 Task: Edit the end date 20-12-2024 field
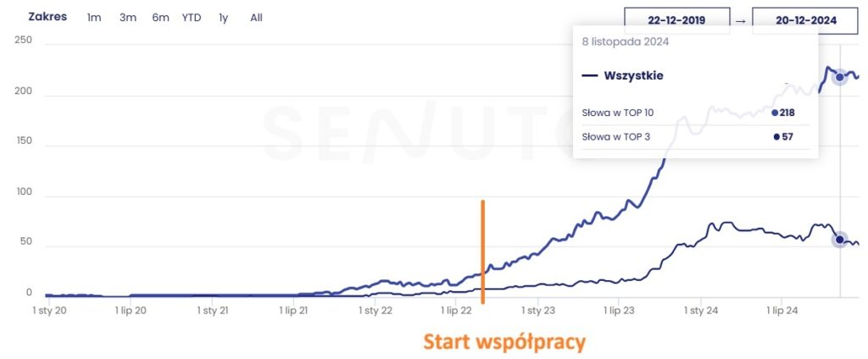click(x=804, y=20)
